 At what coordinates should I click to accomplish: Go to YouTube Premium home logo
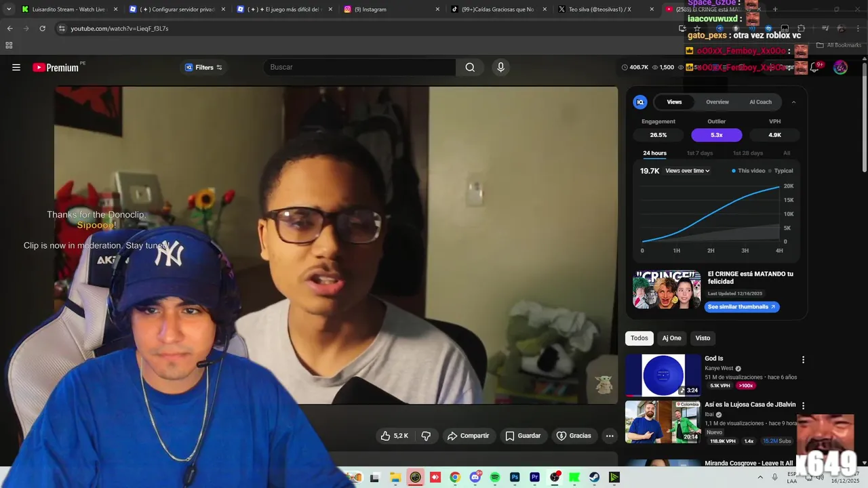56,67
